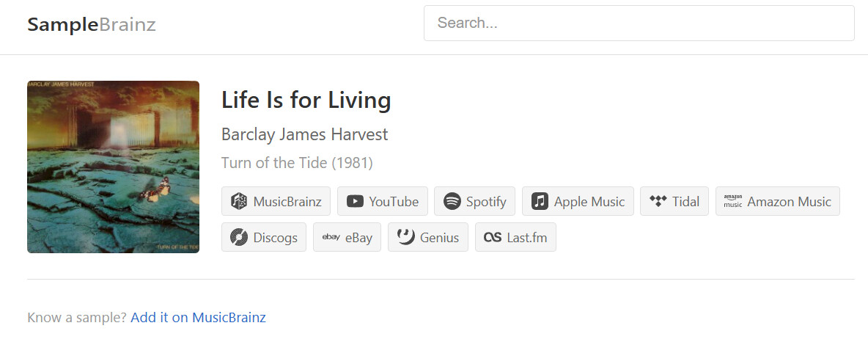
Task: Click the Last.fm logo icon
Action: click(493, 238)
